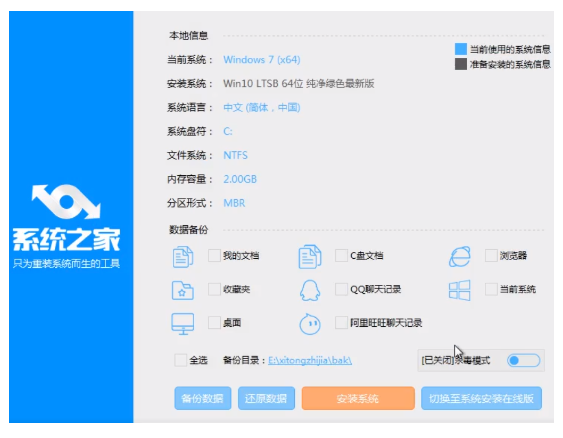Click the Windows 7 (x64) text
The height and width of the screenshot is (438, 563).
pos(262,60)
